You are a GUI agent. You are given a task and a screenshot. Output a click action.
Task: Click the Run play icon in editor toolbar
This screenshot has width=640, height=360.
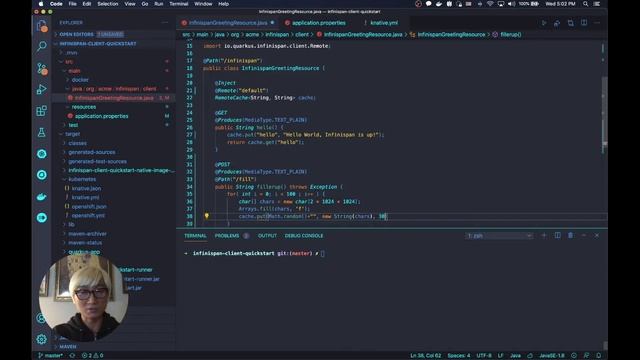pyautogui.click(x=544, y=23)
